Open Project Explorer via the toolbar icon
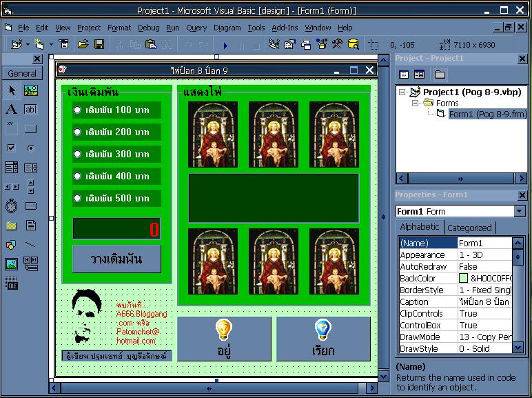Screen dimensions: 532x398 pos(274,44)
